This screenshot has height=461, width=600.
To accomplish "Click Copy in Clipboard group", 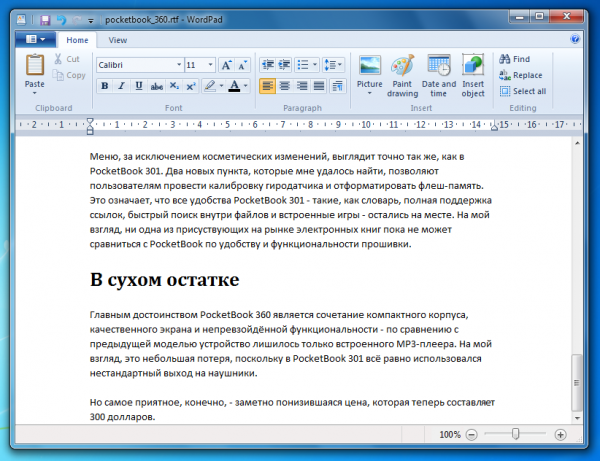I will coord(68,75).
